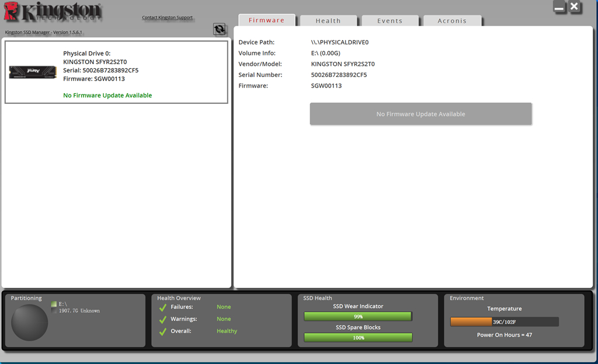Click the Health Overview panel heading
The width and height of the screenshot is (598, 364).
[179, 298]
